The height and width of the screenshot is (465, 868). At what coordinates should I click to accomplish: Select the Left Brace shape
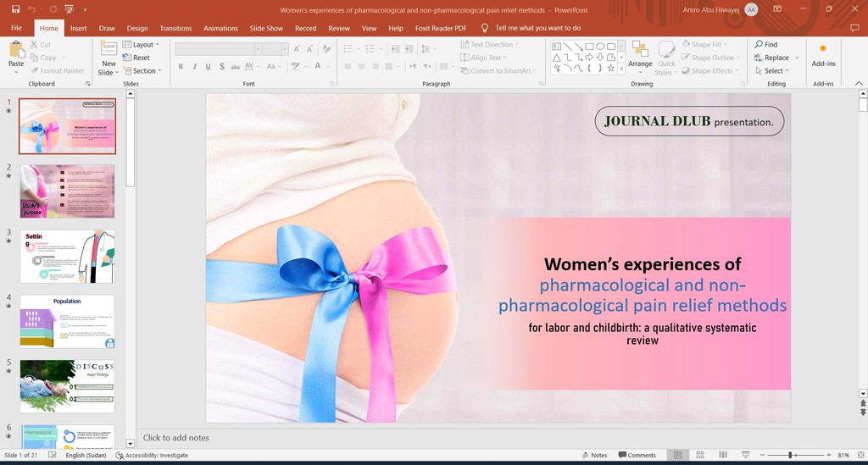(x=590, y=69)
